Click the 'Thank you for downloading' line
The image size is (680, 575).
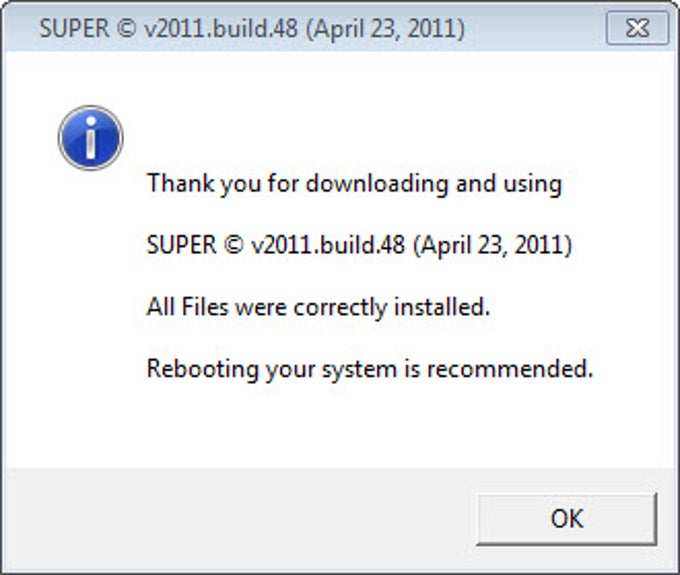354,184
